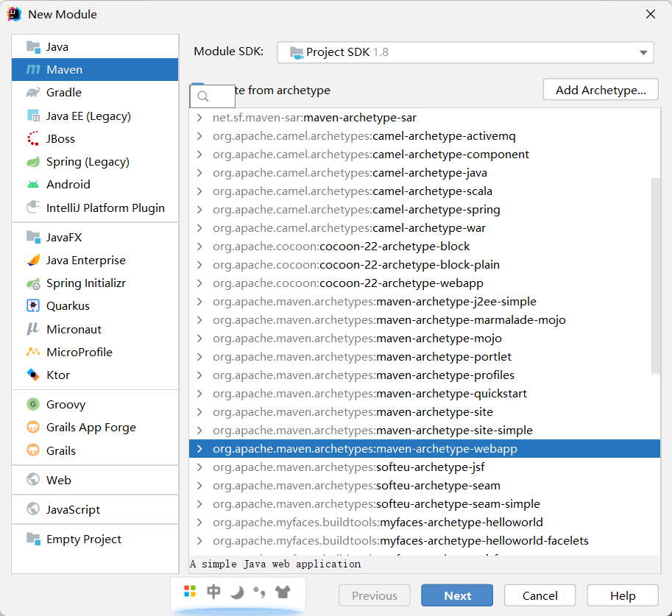The height and width of the screenshot is (616, 672).
Task: Click the IntelliJ Platform Plugin icon
Action: pos(33,208)
